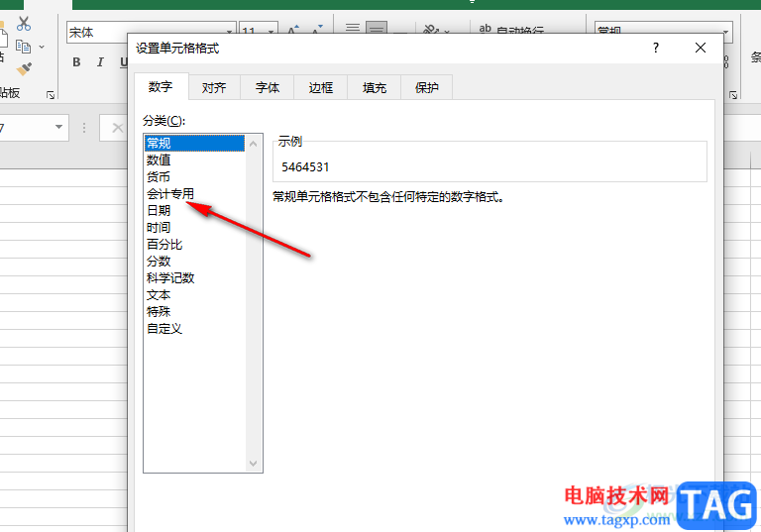Open the Copy options dropdown arrow
This screenshot has height=532, width=761.
[x=42, y=48]
